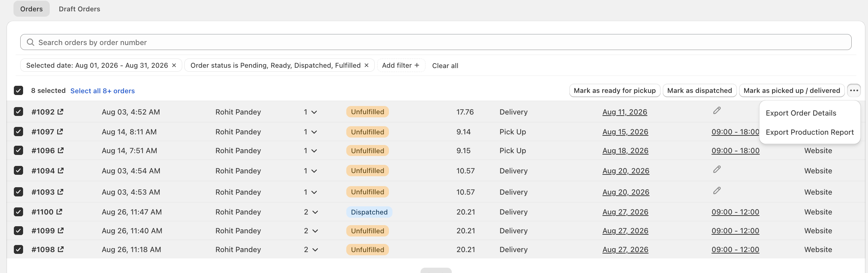Open delivery date Aug 27, 2026 for #1099
This screenshot has height=273, width=868.
[x=625, y=231]
